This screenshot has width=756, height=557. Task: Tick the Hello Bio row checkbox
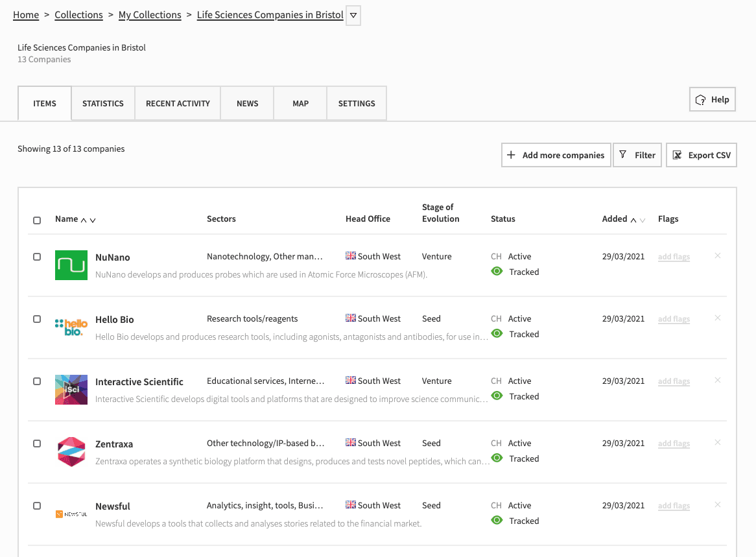coord(37,319)
